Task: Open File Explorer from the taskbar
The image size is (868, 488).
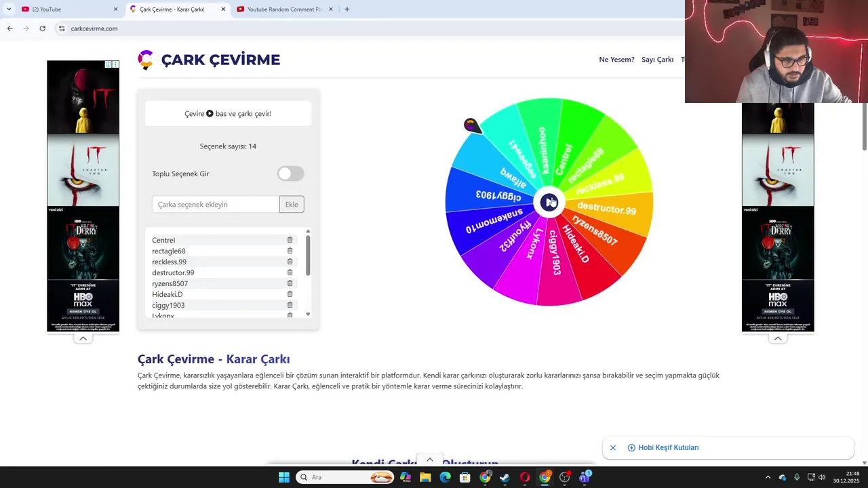Action: [425, 477]
